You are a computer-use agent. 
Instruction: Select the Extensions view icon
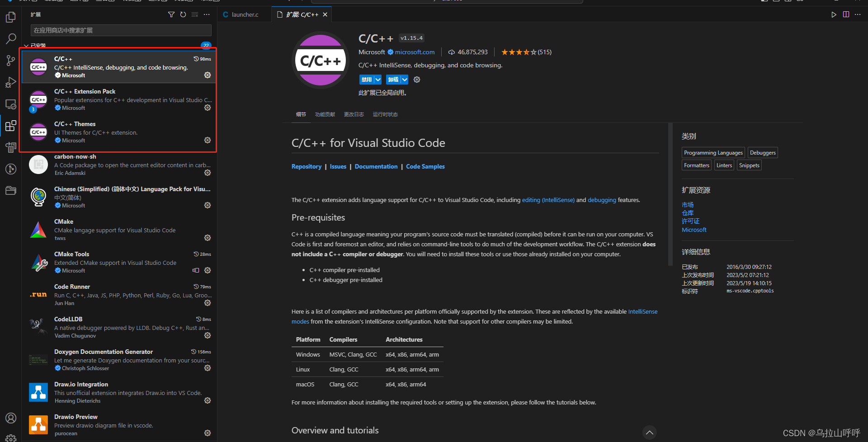pos(11,126)
